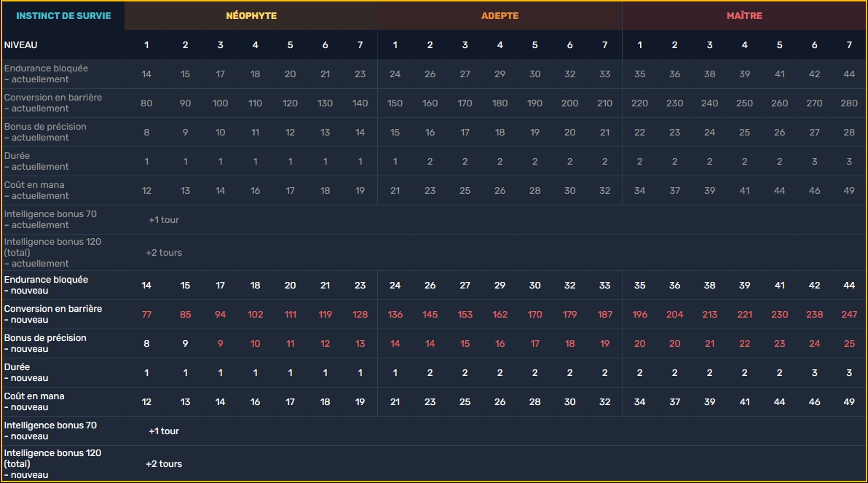The height and width of the screenshot is (483, 868).
Task: Click level 4 header under MAÎTRE
Action: click(x=744, y=45)
